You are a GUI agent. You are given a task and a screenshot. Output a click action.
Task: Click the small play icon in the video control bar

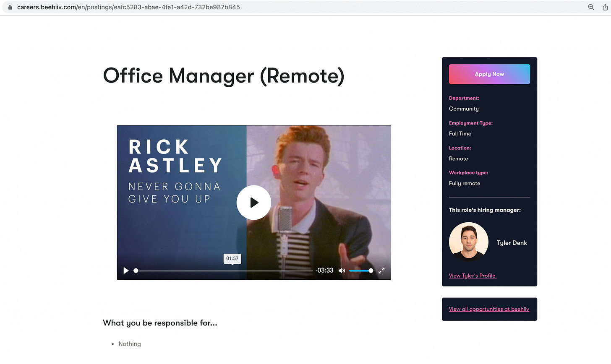tap(125, 270)
